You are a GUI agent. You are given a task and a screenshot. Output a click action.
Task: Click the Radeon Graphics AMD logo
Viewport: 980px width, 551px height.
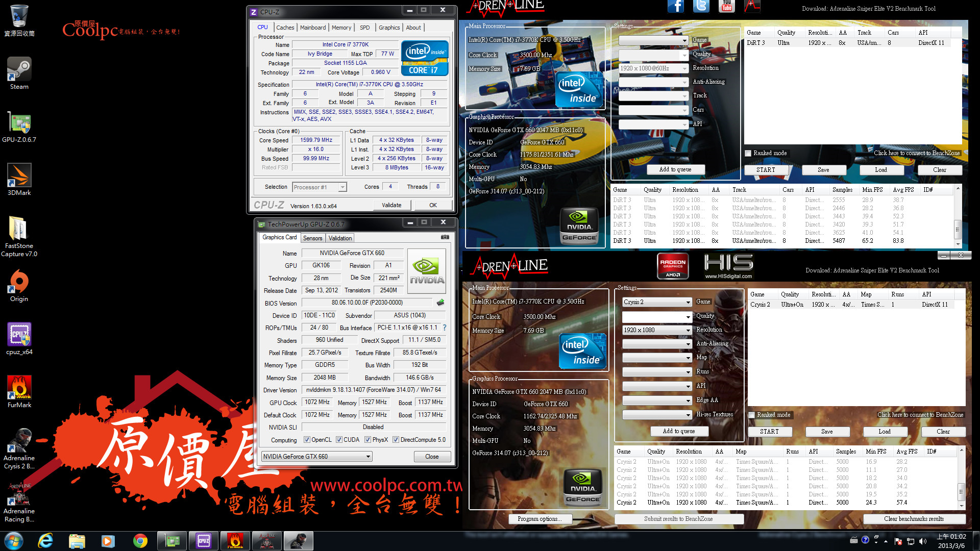pos(673,266)
